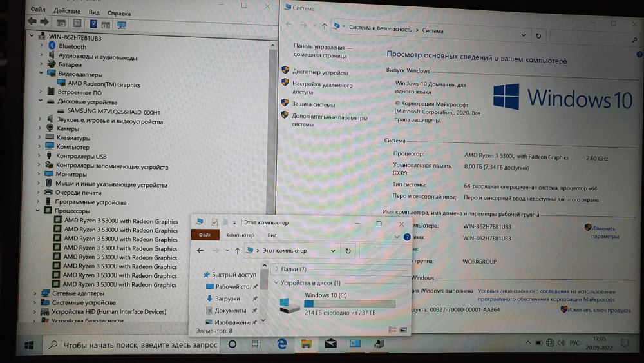
Task: Select SAMSUNG MZVLQ256HAJD-000H1 disk
Action: (114, 112)
